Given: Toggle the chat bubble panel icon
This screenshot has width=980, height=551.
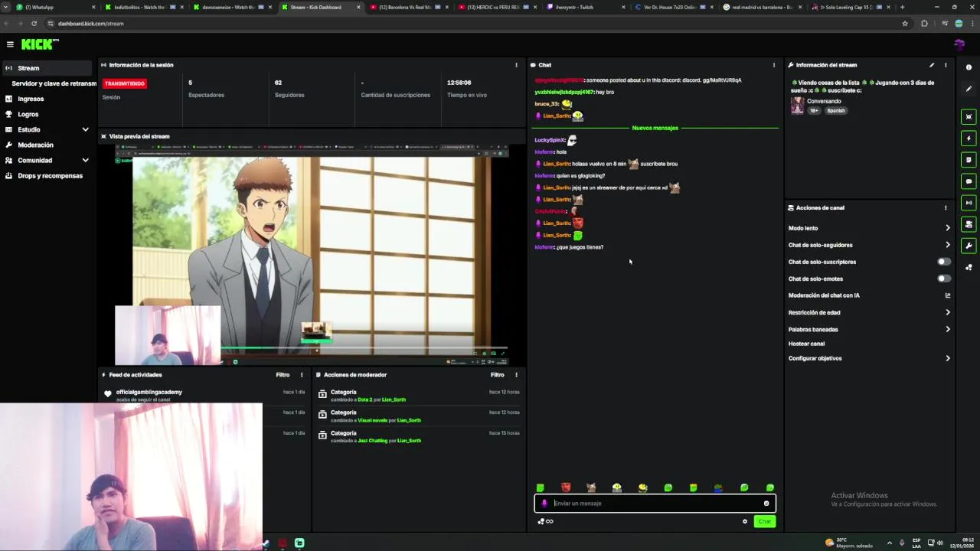Looking at the screenshot, I should click(x=969, y=181).
